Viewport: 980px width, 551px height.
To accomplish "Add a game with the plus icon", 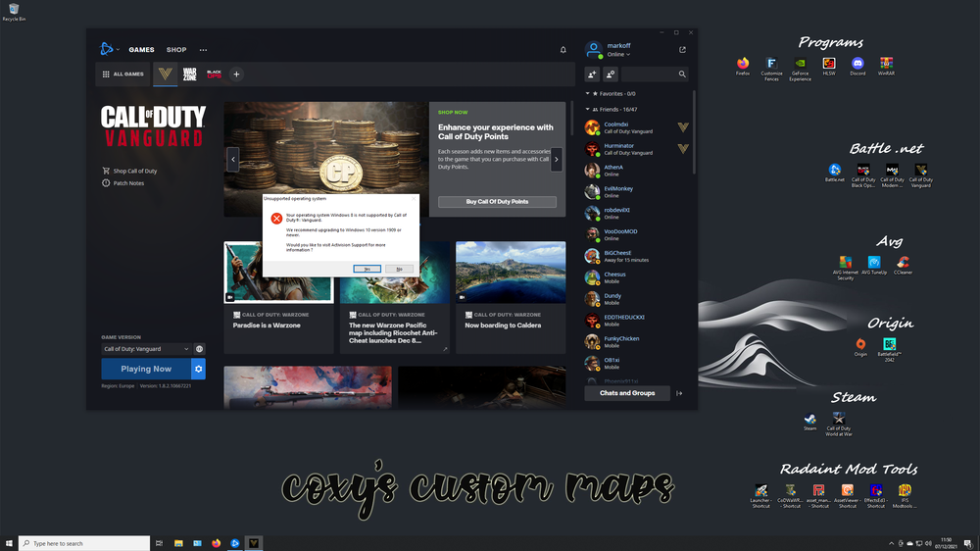I will tap(236, 75).
